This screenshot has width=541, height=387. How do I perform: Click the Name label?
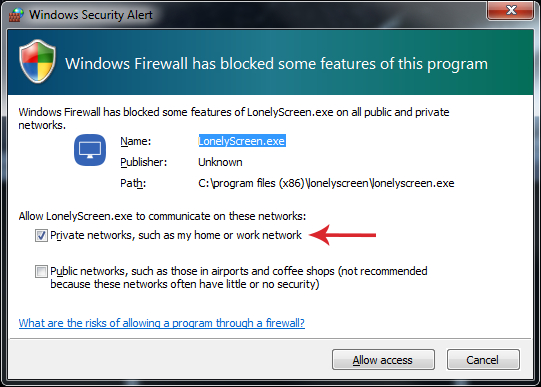coord(136,141)
